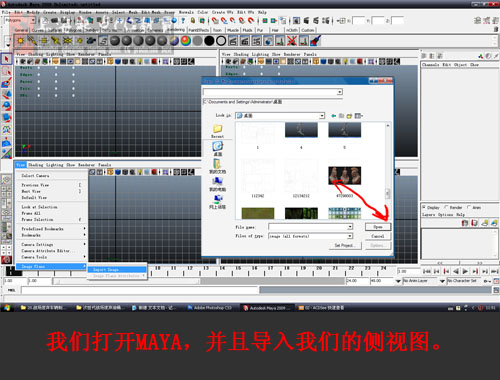Click the red X icon on shelf
500x380 pixels.
292,41
